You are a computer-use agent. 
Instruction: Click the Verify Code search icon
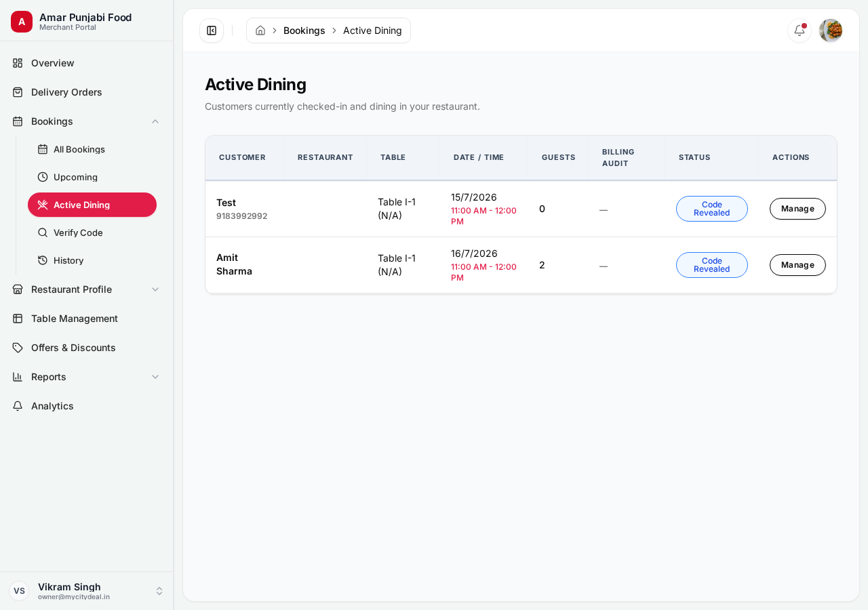click(43, 232)
